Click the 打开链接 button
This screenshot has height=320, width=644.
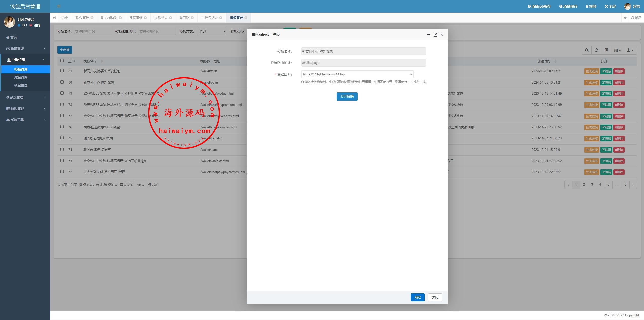[x=347, y=96]
